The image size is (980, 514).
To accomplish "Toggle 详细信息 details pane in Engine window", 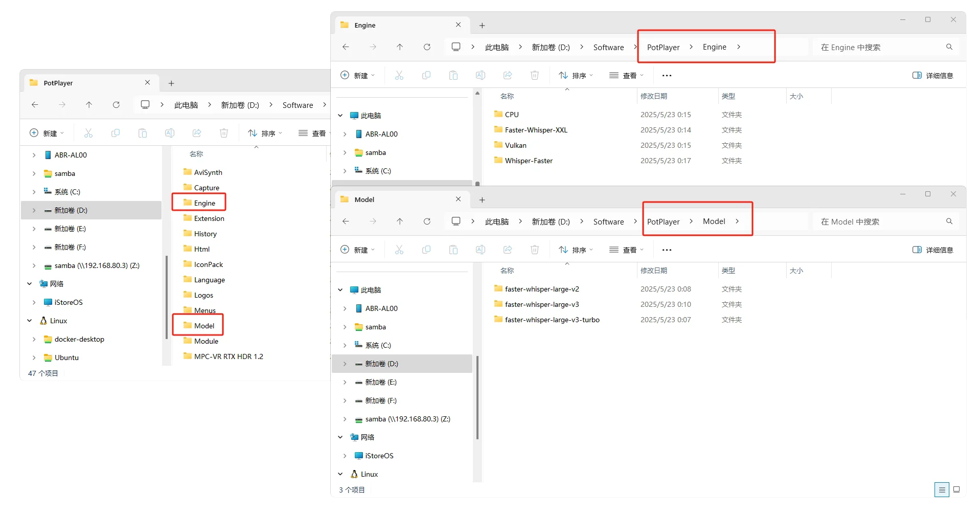I will coord(933,76).
